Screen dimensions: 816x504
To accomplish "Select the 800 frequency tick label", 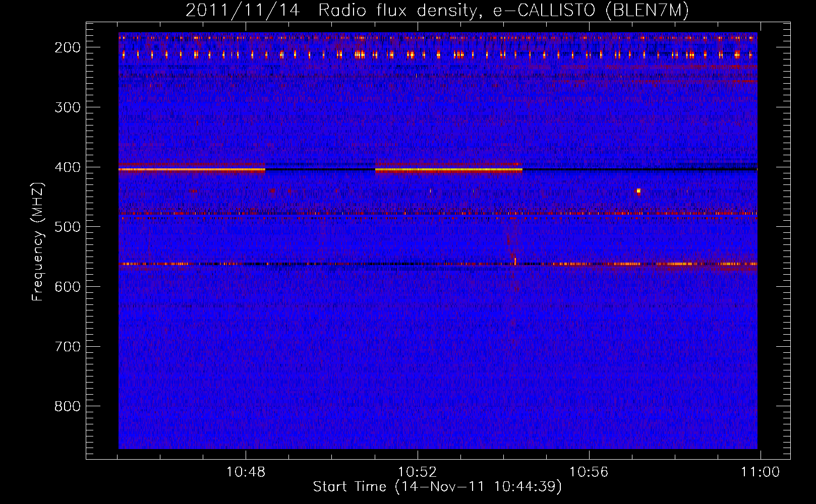I will (68, 406).
